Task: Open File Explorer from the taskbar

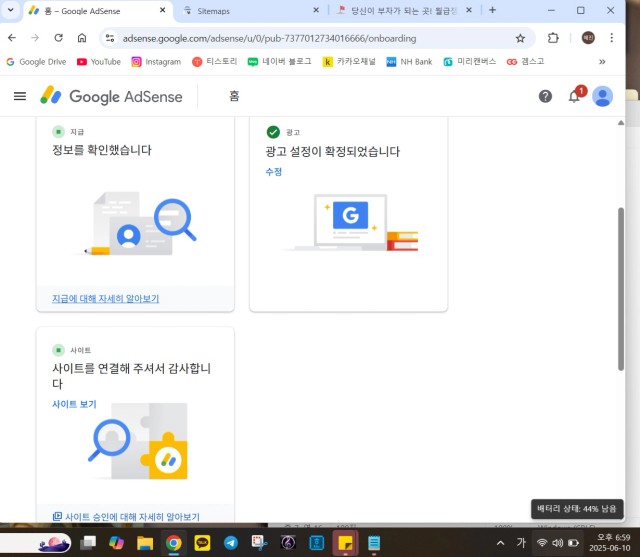Action: [x=145, y=543]
